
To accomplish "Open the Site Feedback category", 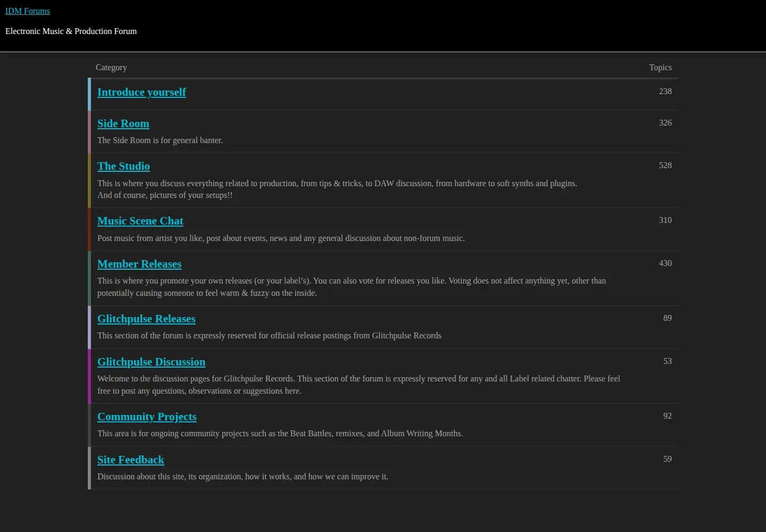I will point(131,460).
